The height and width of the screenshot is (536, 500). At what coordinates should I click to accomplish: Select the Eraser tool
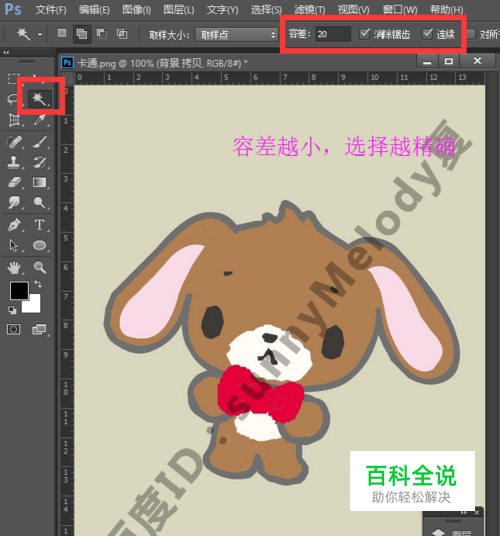[14, 182]
